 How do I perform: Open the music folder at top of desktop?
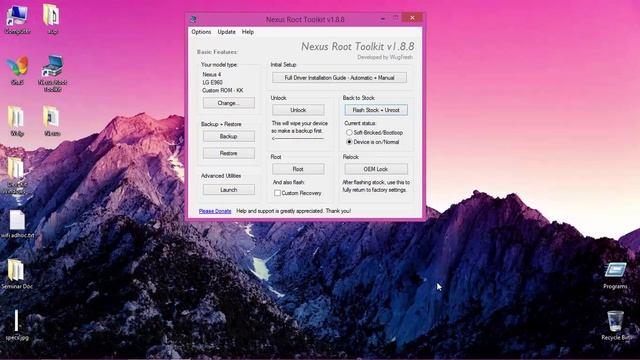click(x=52, y=19)
